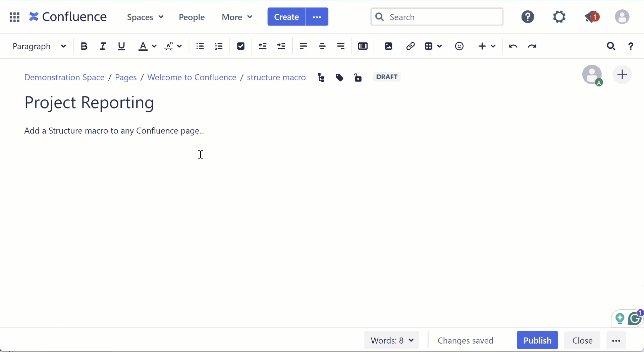Add an action item checkbox
The height and width of the screenshot is (352, 644).
point(241,46)
